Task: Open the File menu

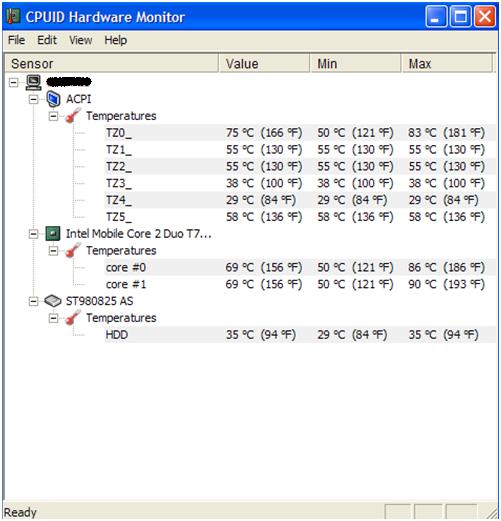Action: click(x=16, y=40)
